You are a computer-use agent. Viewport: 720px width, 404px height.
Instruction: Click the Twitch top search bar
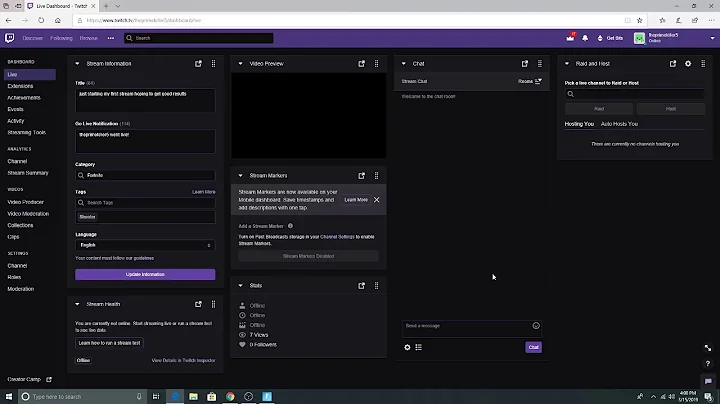point(199,38)
